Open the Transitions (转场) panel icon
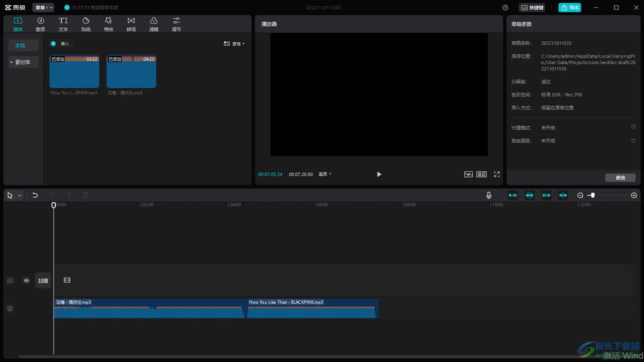The width and height of the screenshot is (644, 362). [131, 24]
